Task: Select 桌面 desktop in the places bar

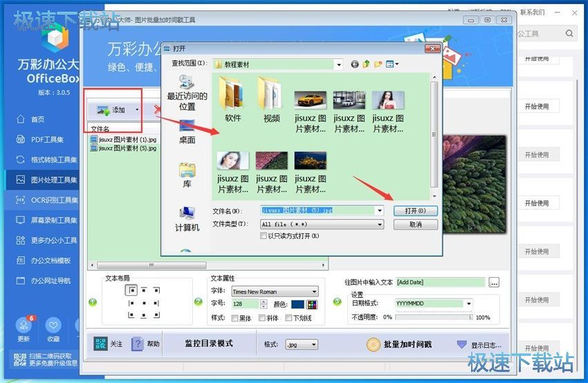Action: click(187, 132)
